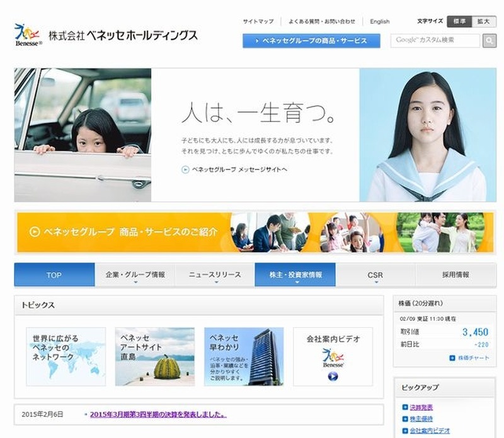Expand the ニュースリリース menu
The image size is (504, 438).
(215, 275)
